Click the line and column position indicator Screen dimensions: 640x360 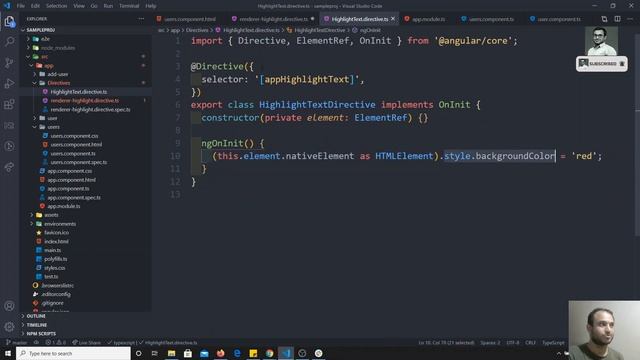click(x=447, y=342)
